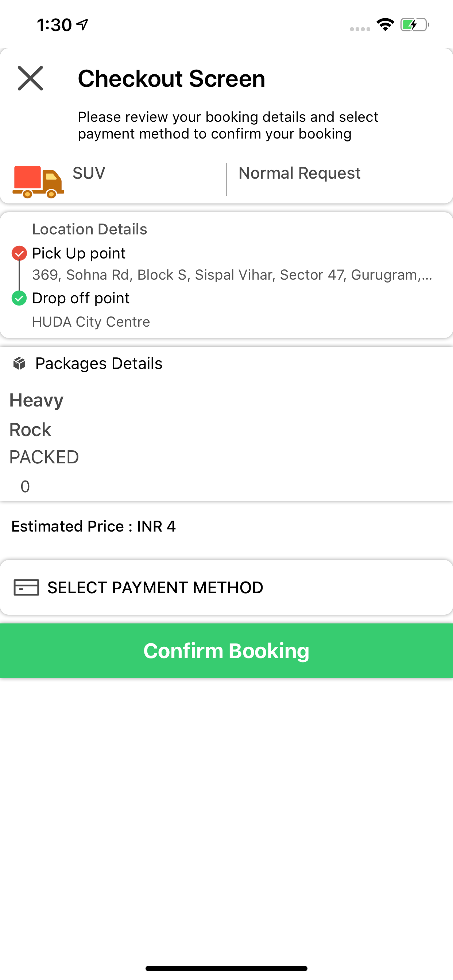453x980 pixels.
Task: Tap the green drop off checkmark icon
Action: (19, 298)
